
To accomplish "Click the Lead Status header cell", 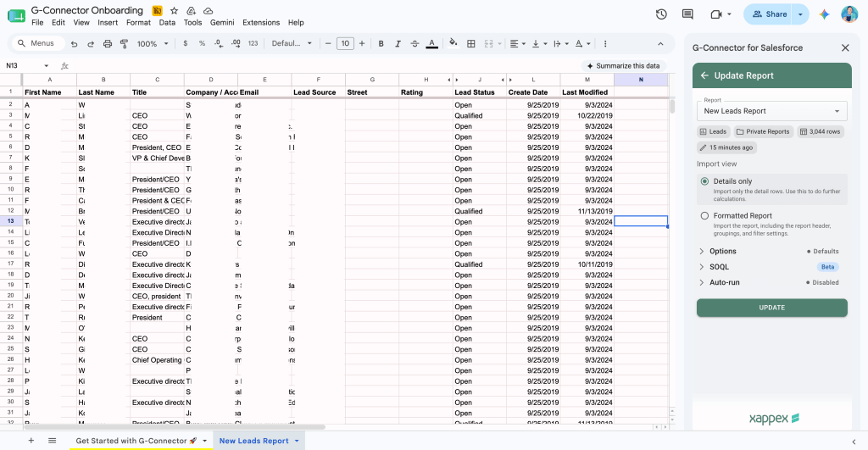I will [x=480, y=92].
